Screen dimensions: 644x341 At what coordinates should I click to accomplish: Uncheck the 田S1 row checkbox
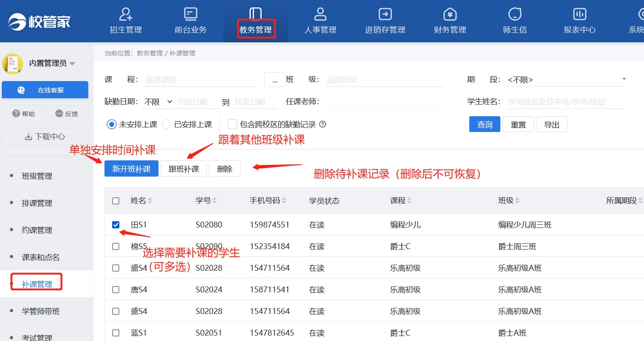tap(116, 225)
